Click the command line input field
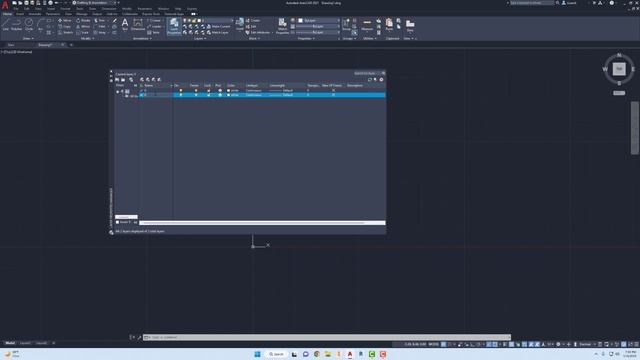The width and height of the screenshot is (640, 360). click(x=327, y=338)
